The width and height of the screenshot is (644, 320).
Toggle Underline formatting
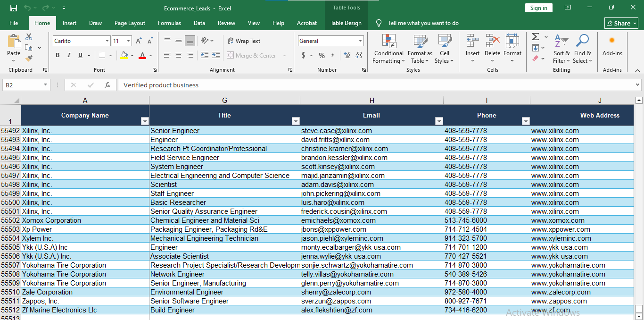coord(80,55)
